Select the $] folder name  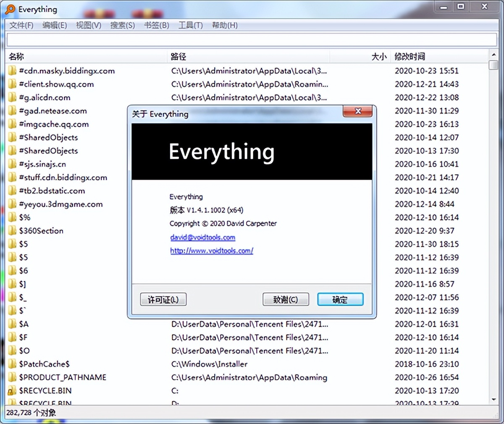coord(23,284)
